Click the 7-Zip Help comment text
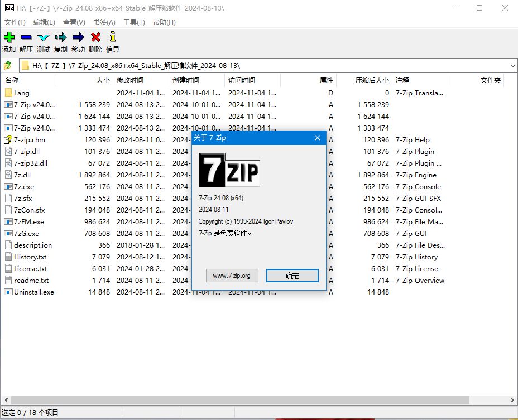The width and height of the screenshot is (518, 420). (x=413, y=140)
